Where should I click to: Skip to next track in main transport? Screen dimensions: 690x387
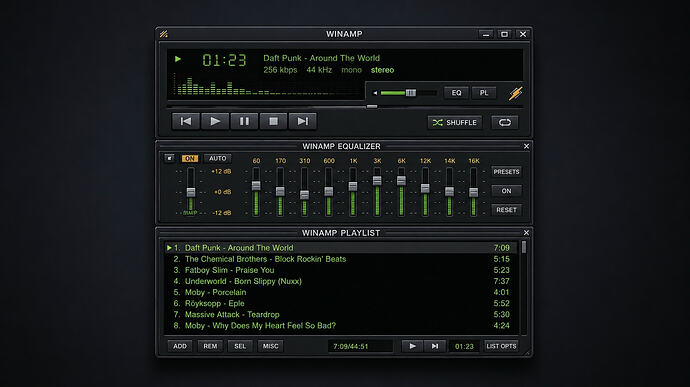tap(302, 121)
